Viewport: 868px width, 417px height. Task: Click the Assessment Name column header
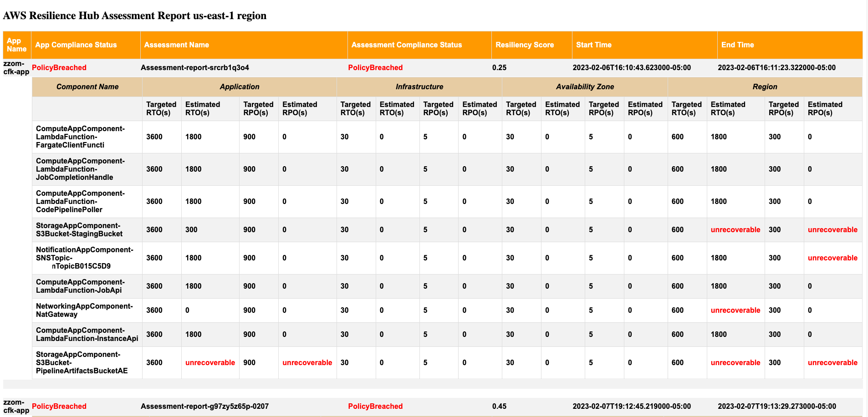pyautogui.click(x=244, y=45)
